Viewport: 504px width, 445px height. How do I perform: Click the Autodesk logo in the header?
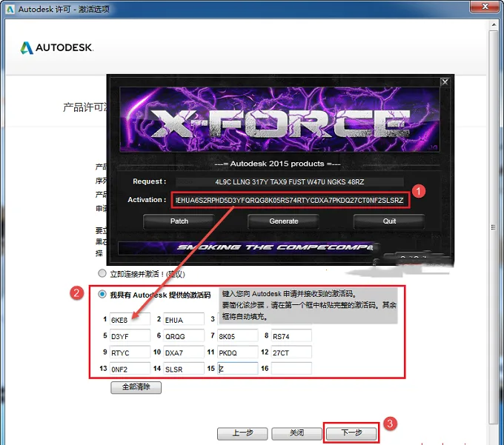[57, 47]
